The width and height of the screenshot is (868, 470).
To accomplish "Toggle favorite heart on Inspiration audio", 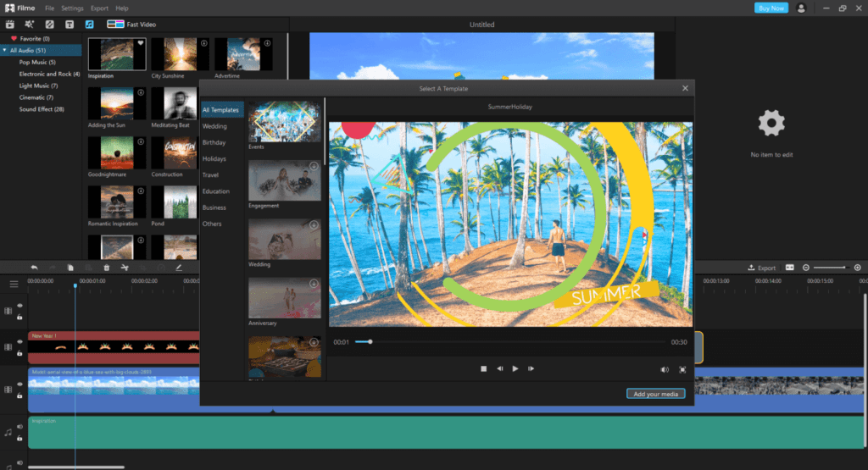I will (x=142, y=43).
